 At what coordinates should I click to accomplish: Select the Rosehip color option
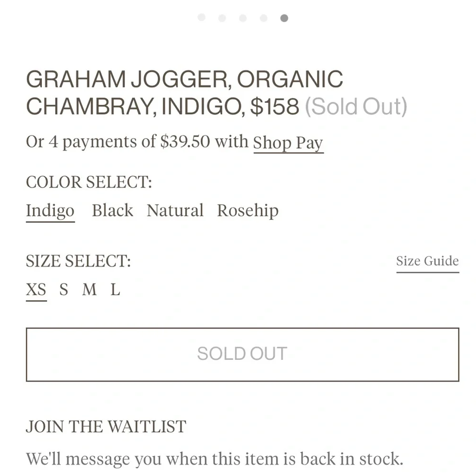click(248, 210)
